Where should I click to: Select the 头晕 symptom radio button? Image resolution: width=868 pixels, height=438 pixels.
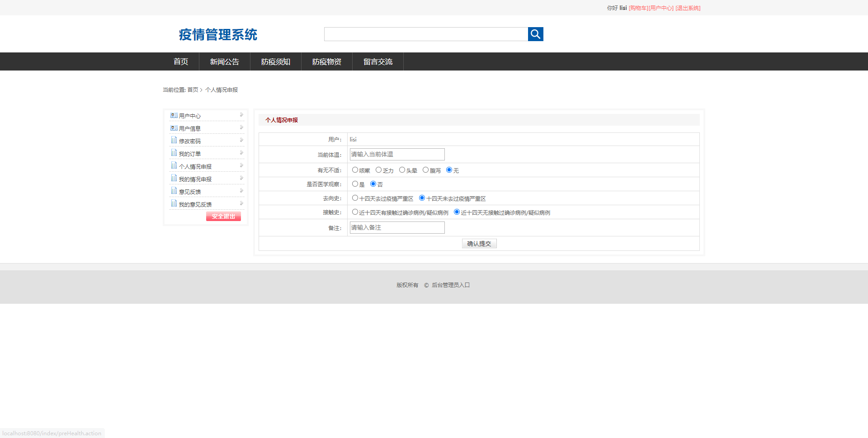402,170
